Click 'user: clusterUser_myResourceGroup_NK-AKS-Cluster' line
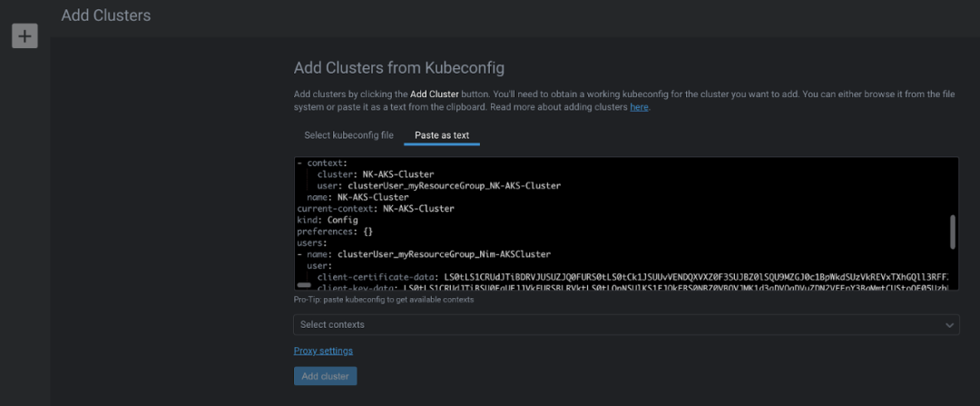 [439, 186]
